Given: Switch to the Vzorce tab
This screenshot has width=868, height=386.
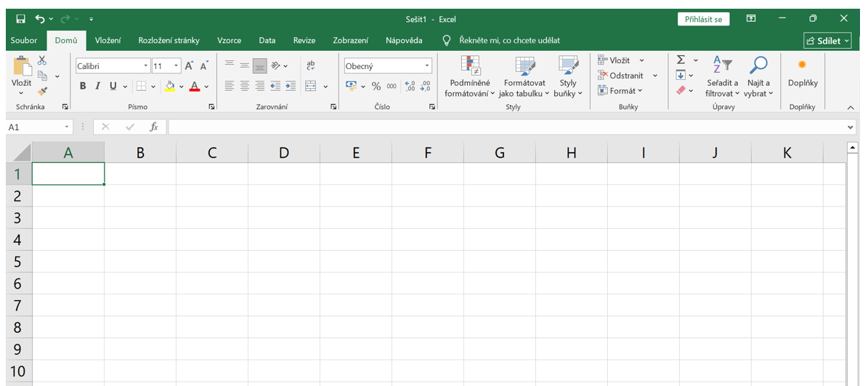Looking at the screenshot, I should (229, 41).
